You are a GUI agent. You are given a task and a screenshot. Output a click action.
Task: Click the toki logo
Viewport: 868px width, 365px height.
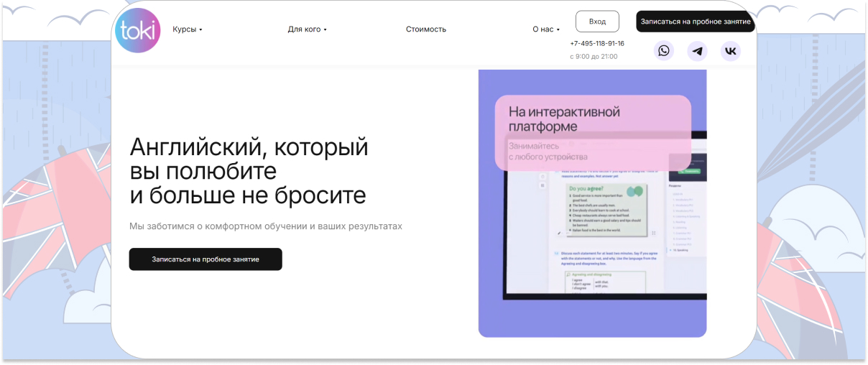click(x=137, y=31)
